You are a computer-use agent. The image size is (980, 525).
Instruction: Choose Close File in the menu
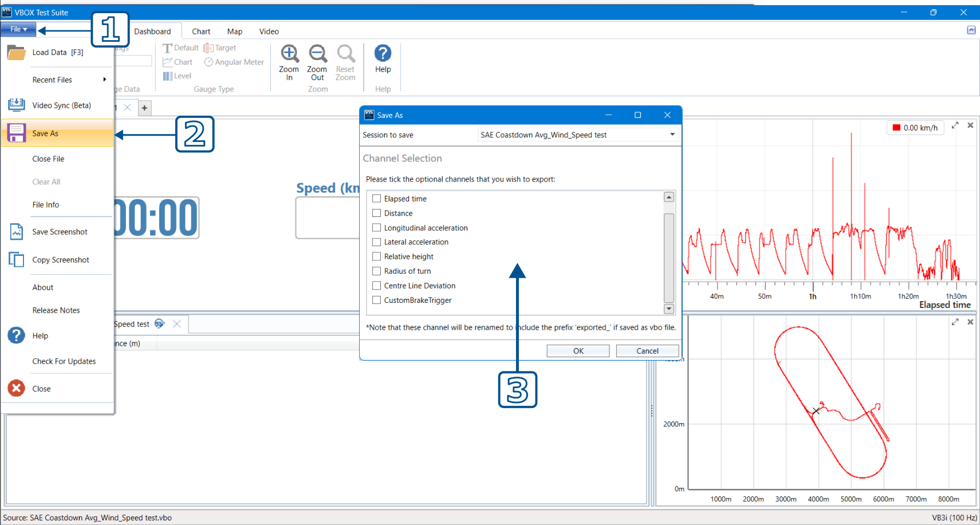[48, 159]
